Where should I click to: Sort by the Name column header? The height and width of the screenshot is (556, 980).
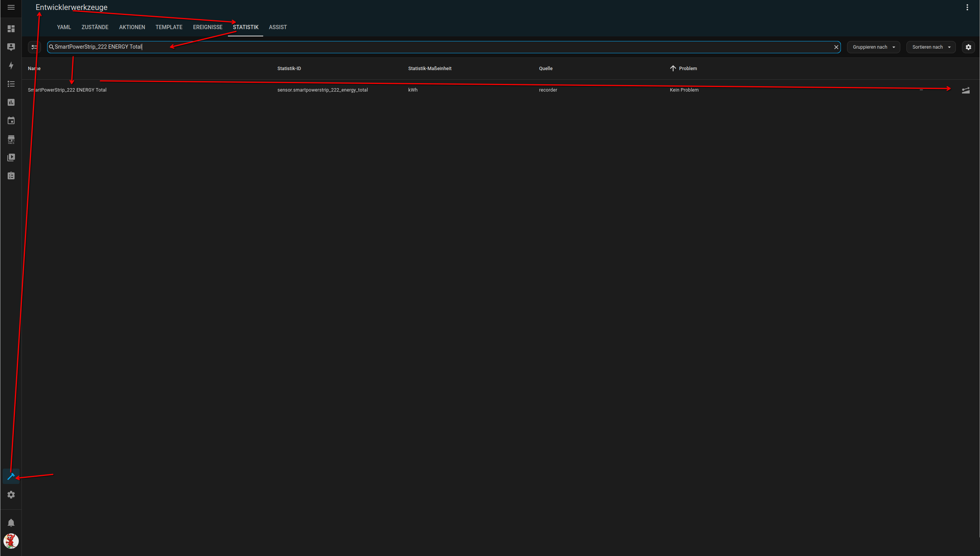click(x=34, y=69)
